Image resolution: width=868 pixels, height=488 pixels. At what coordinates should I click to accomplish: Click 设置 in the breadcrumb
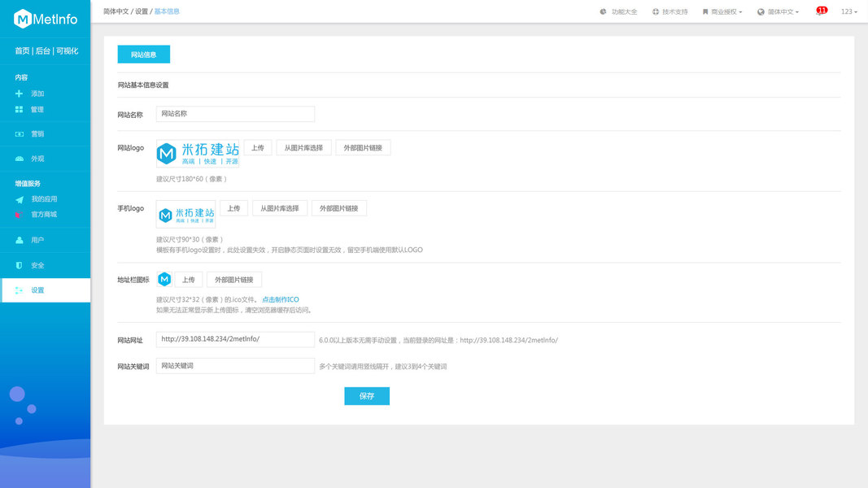(142, 11)
